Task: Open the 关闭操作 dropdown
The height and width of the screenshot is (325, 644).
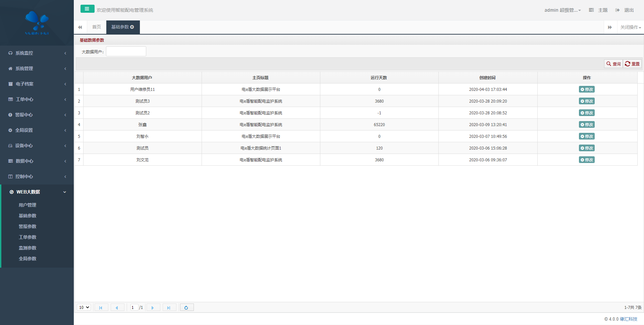Action: 630,27
